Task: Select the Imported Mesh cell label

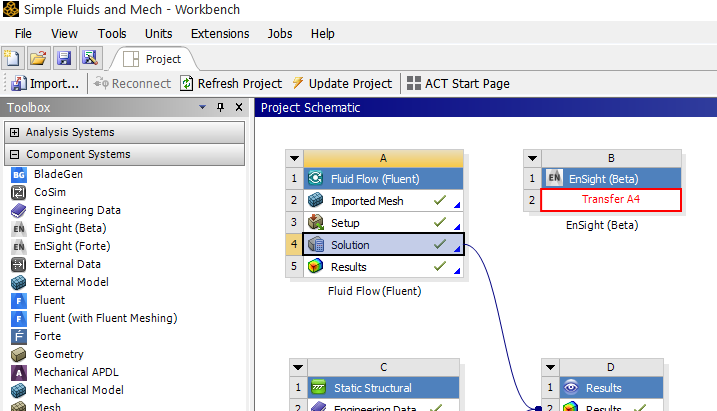Action: click(x=367, y=201)
